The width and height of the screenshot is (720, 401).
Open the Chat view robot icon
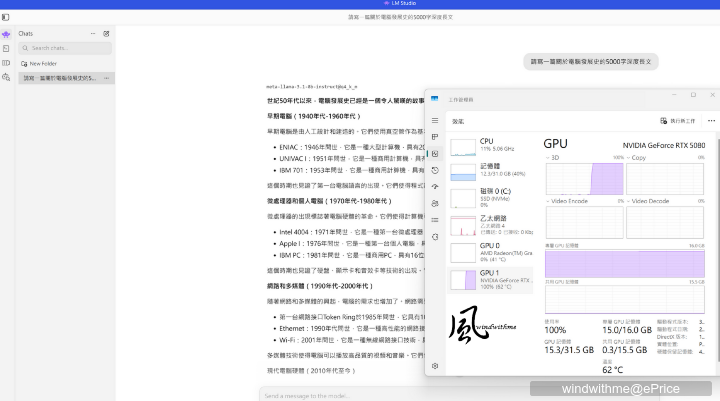(x=6, y=34)
